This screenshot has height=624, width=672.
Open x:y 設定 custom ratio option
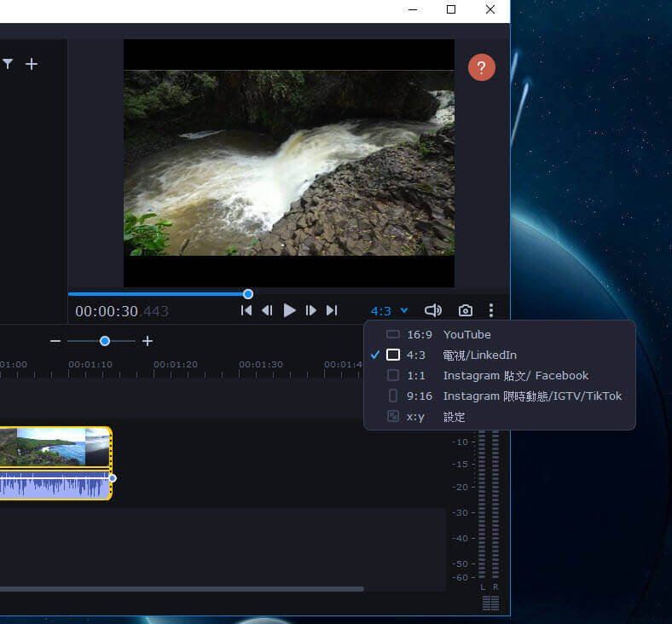(x=499, y=417)
